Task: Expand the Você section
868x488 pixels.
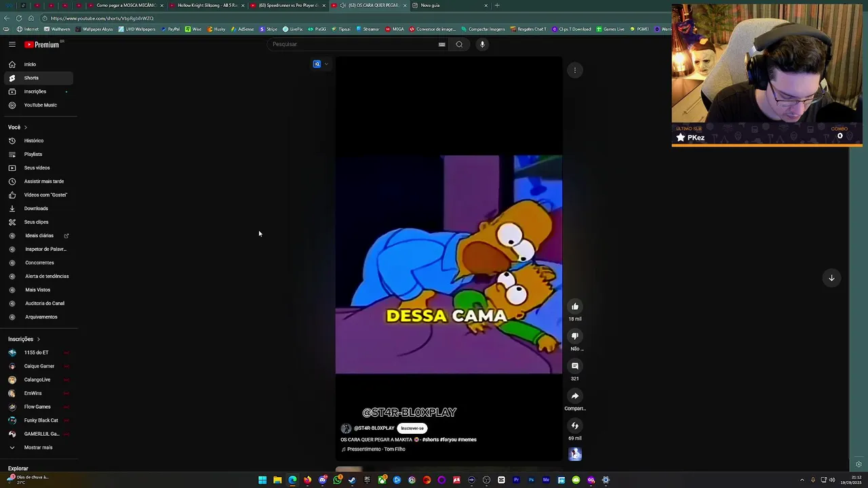Action: click(x=18, y=127)
